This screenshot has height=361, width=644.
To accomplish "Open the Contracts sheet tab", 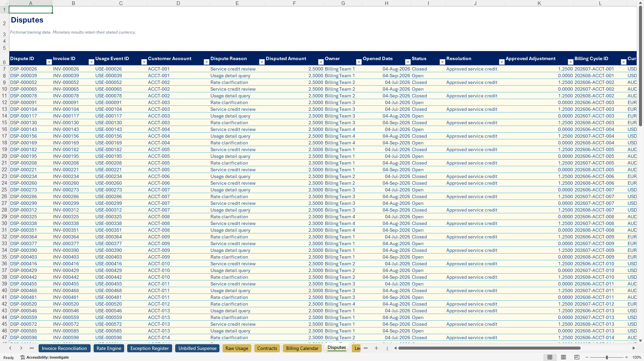I will point(267,348).
